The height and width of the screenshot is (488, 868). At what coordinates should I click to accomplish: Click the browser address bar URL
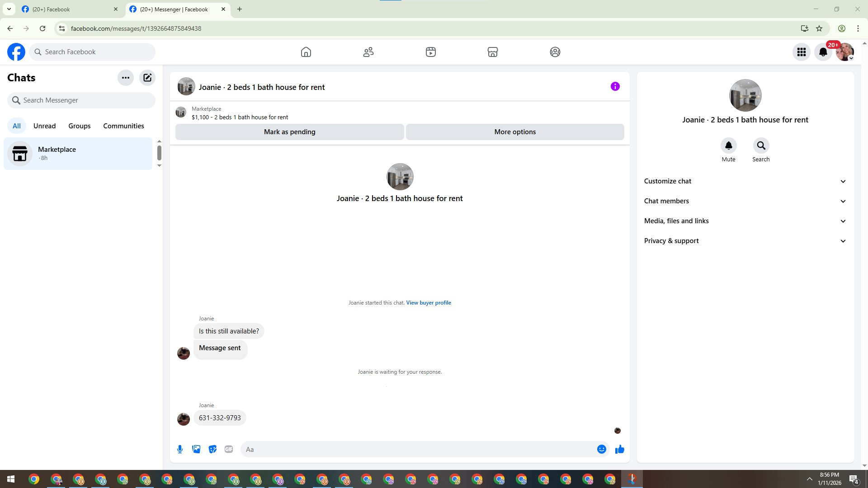click(136, 28)
